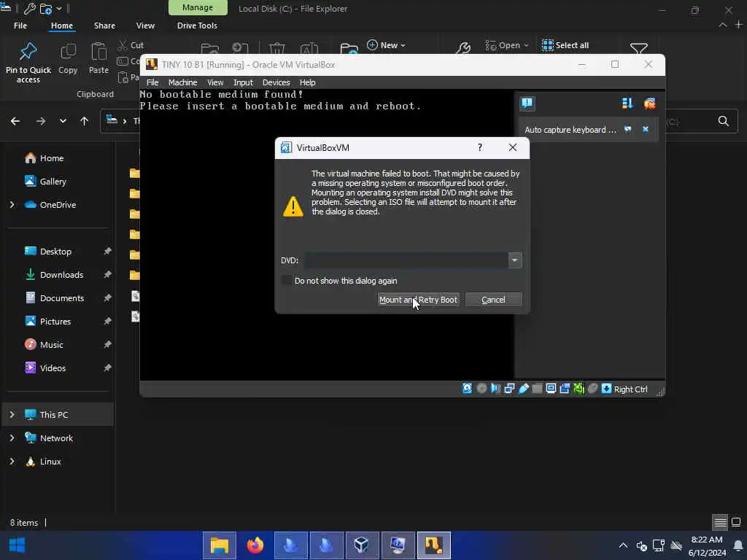This screenshot has width=747, height=560.
Task: Click the Manage contextual tab in File Explorer
Action: point(198,7)
